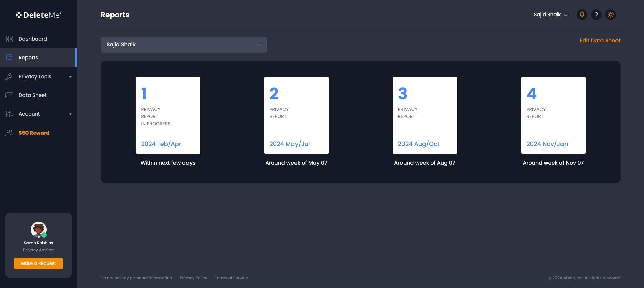This screenshot has height=288, width=644.
Task: Open the Privacy Policy footer link
Action: [193, 278]
